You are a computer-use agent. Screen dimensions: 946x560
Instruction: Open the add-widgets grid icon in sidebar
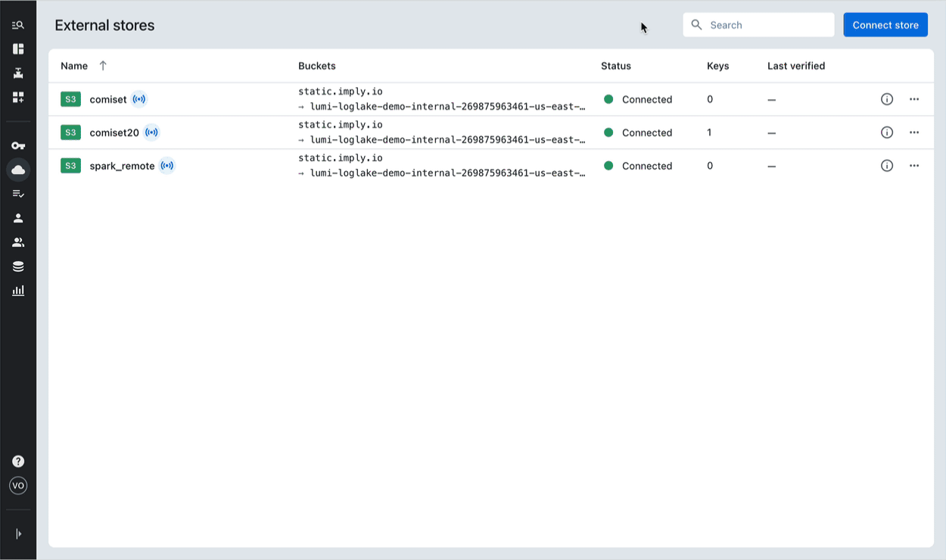(x=18, y=98)
